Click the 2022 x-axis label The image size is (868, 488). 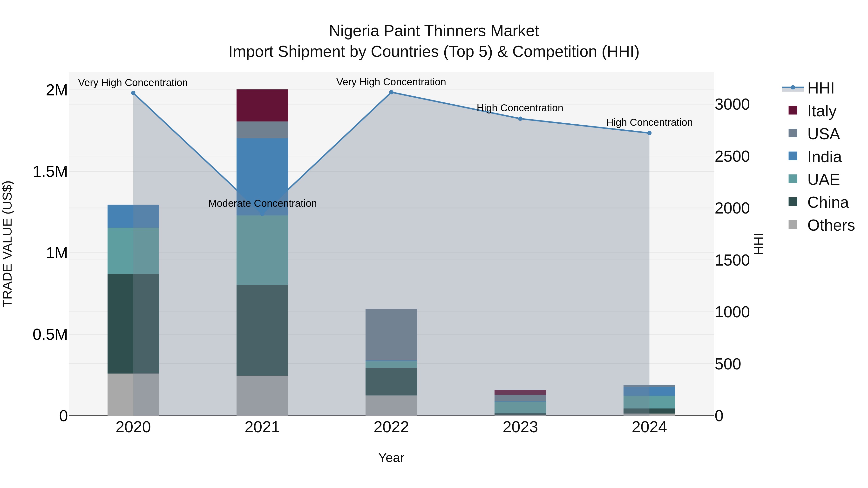pyautogui.click(x=391, y=427)
